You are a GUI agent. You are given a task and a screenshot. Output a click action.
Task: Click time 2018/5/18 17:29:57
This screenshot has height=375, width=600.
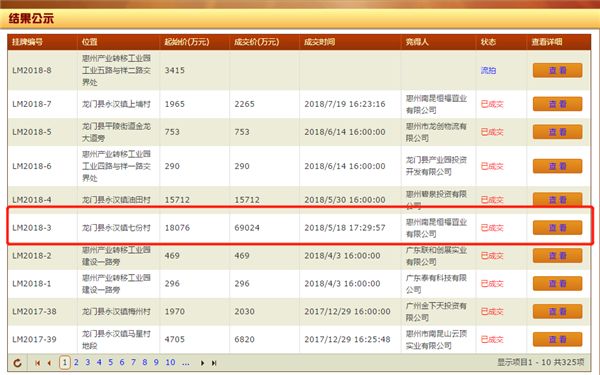point(345,228)
